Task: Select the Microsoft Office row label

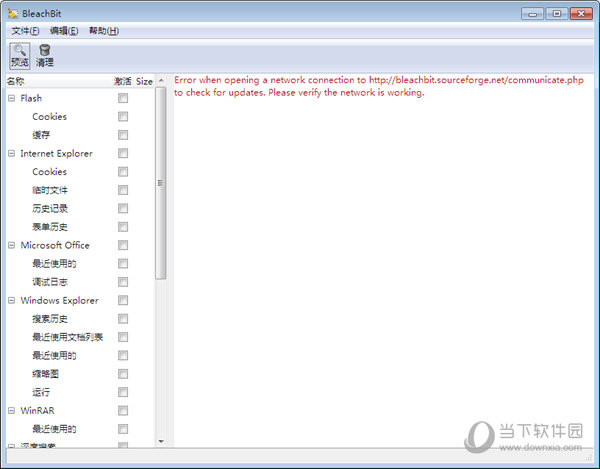Action: pyautogui.click(x=55, y=245)
